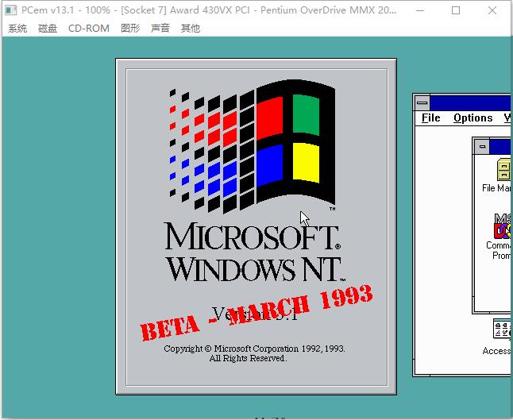Select the File Manager icon
Viewport: 513px width, 420px height.
pos(503,169)
